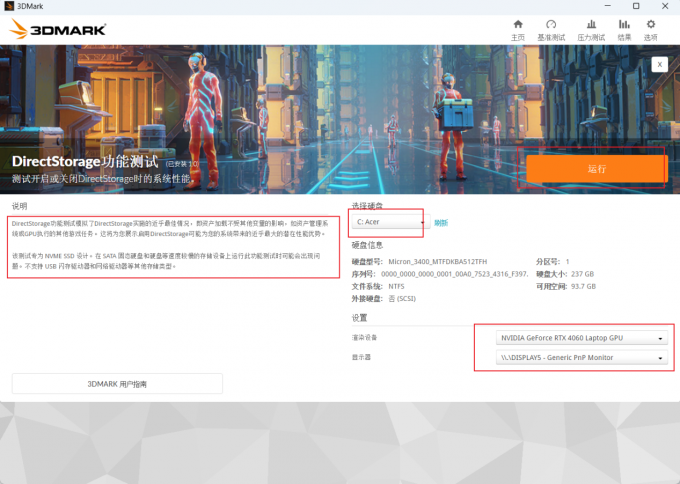Viewport: 680px width, 484px height.
Task: Expand the DISPLAY5 Generic PnP Monitor dropdown
Action: tap(582, 358)
